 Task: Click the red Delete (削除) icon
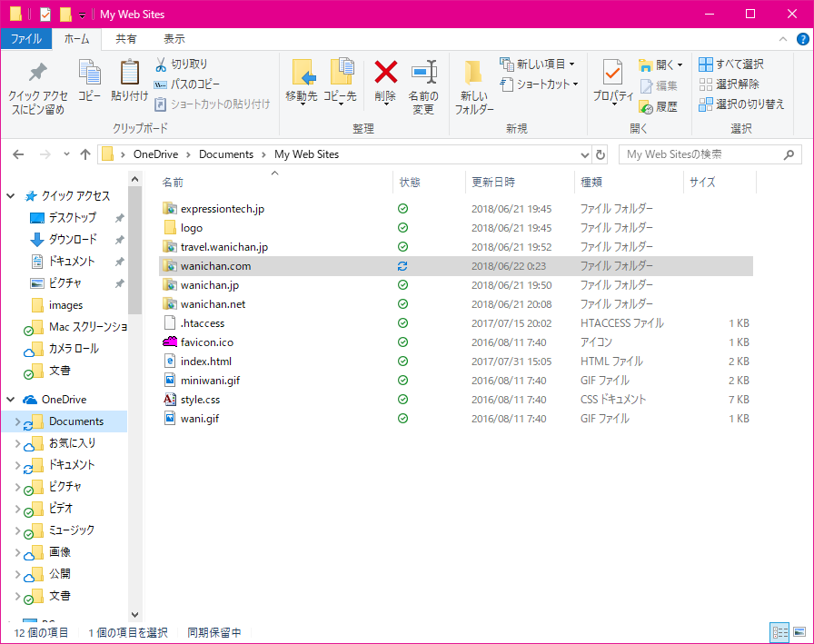(x=386, y=72)
